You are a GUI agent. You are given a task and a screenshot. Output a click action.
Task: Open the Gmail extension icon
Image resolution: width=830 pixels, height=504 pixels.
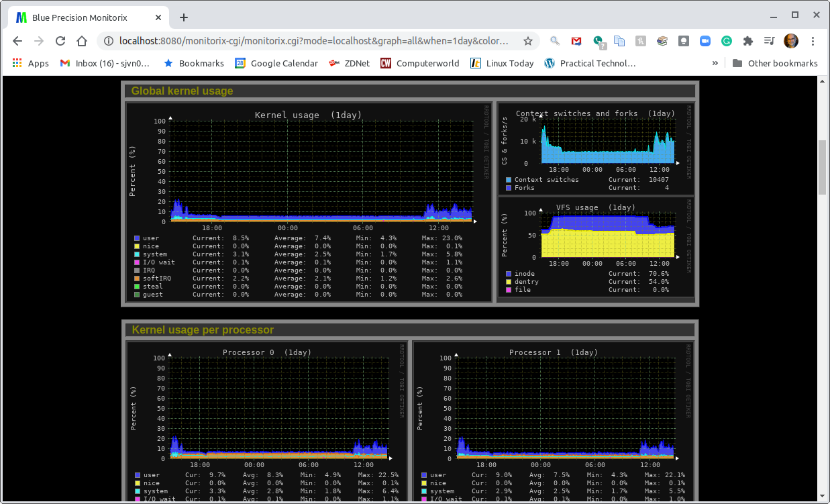(x=576, y=41)
